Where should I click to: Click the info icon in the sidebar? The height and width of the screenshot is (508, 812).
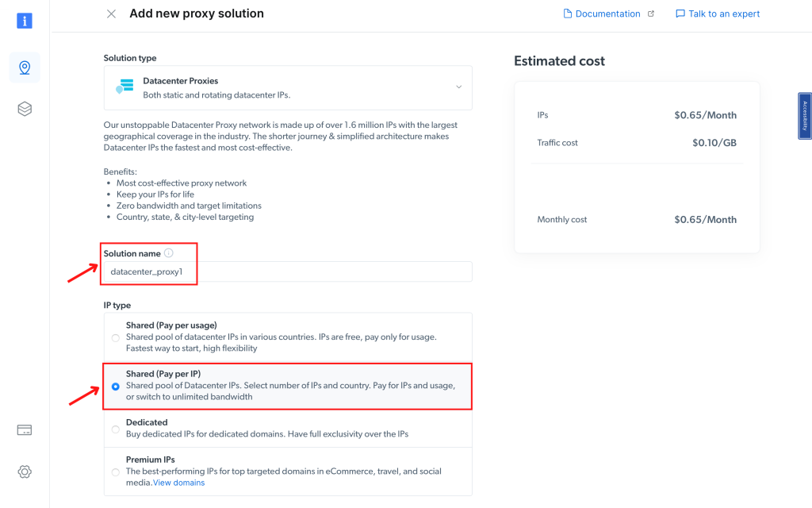click(24, 21)
